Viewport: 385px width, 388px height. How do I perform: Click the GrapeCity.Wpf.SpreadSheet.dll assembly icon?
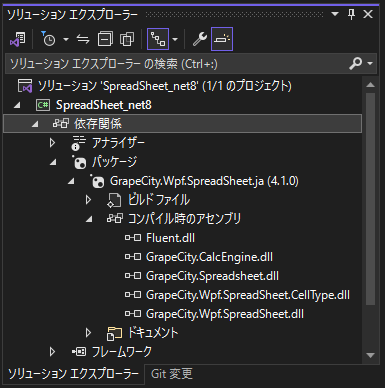click(x=133, y=314)
